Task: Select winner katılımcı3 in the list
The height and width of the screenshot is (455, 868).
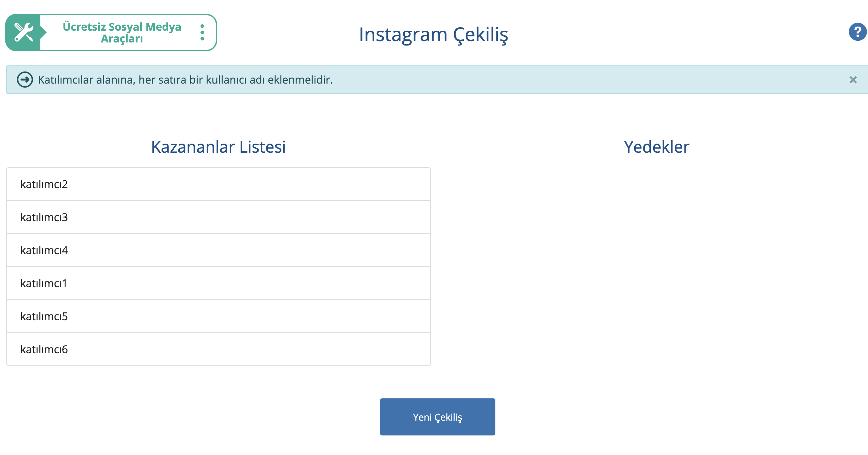Action: point(219,217)
